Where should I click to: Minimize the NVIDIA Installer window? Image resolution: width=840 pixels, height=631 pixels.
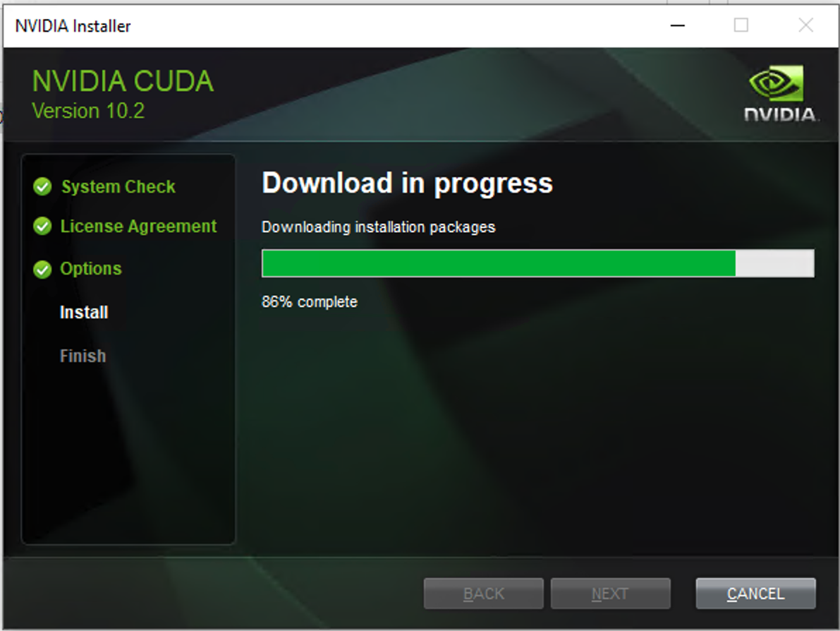678,25
